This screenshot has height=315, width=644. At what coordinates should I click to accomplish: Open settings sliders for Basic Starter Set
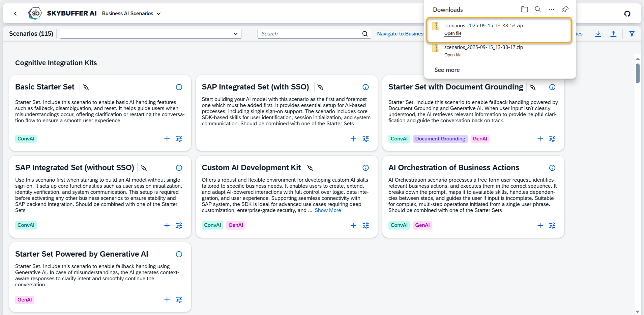(x=179, y=139)
